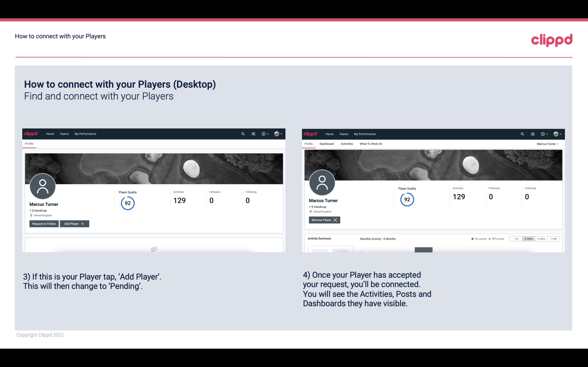Click the Clippd logo in right screenshot

click(x=310, y=133)
